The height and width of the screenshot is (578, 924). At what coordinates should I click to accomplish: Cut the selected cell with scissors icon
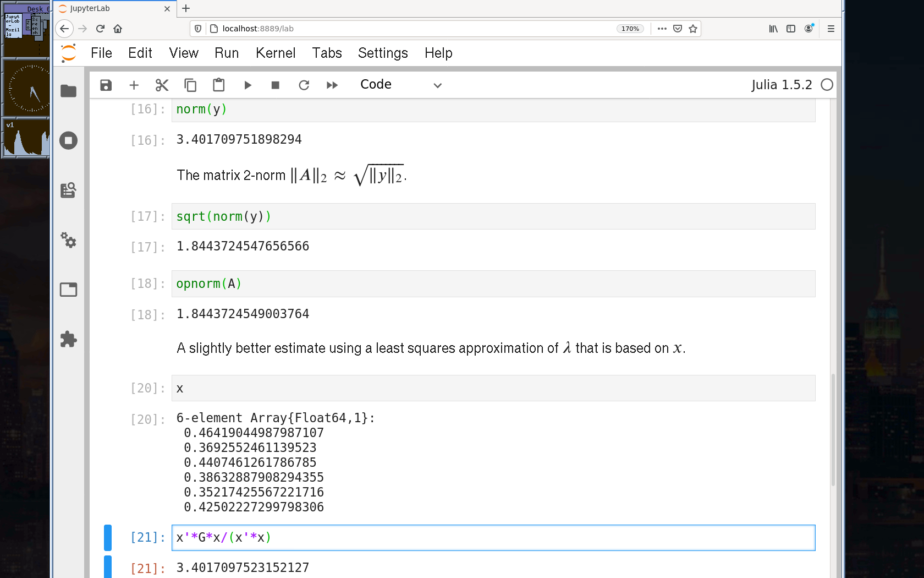[x=162, y=85]
